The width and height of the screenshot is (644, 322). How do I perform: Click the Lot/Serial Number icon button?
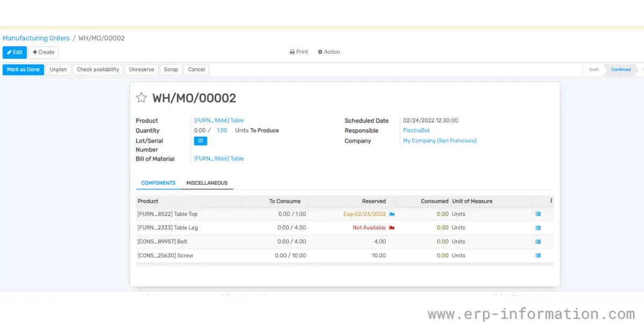point(200,141)
